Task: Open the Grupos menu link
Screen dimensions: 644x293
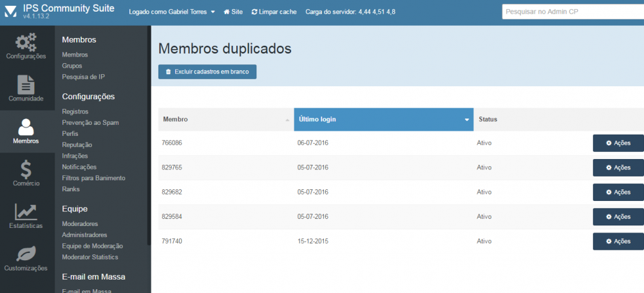Action: click(72, 66)
